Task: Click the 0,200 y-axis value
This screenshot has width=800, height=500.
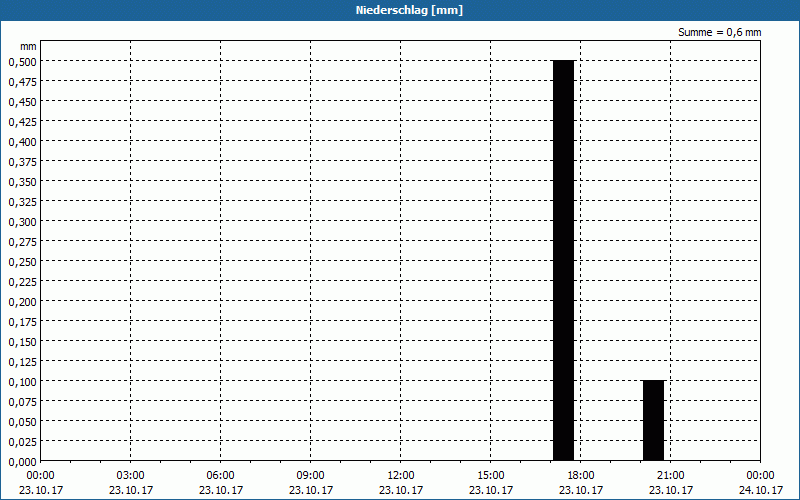Action: point(22,302)
